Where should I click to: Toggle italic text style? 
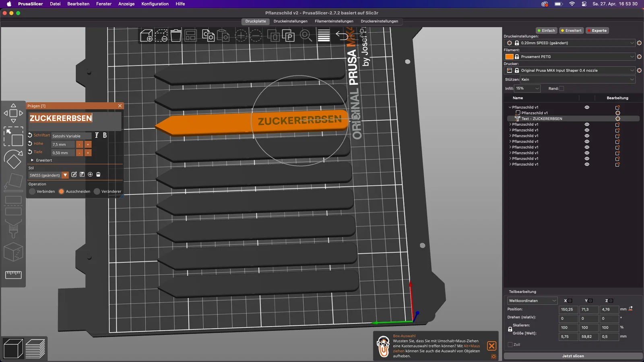point(97,136)
